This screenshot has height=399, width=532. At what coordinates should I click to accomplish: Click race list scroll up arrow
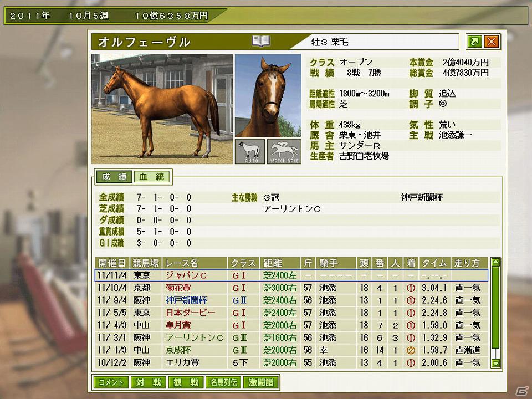pos(495,262)
